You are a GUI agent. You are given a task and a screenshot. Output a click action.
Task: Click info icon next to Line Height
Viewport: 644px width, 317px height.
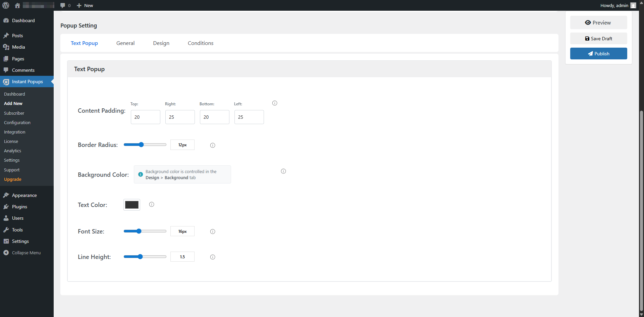click(x=213, y=257)
